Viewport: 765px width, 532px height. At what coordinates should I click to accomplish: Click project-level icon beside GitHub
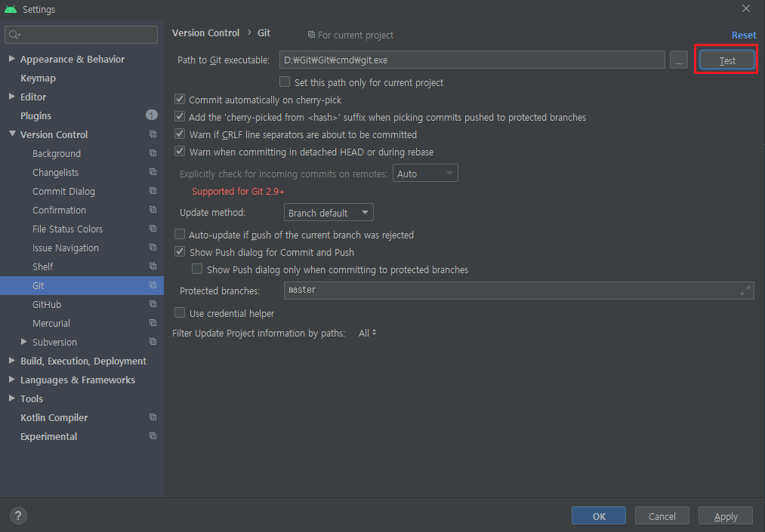click(153, 304)
